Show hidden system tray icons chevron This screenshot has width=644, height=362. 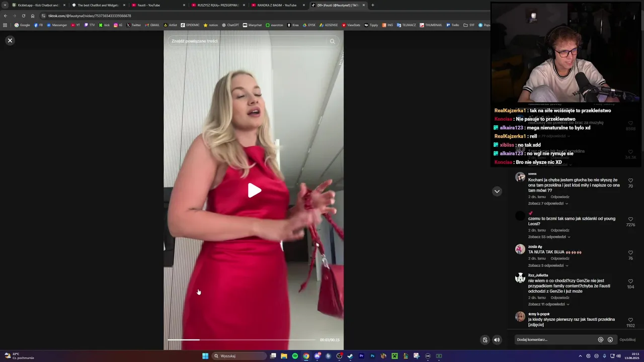click(x=580, y=356)
